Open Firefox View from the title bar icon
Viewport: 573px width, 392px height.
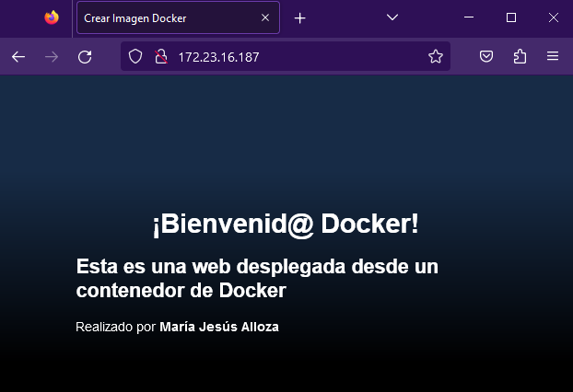click(x=51, y=17)
